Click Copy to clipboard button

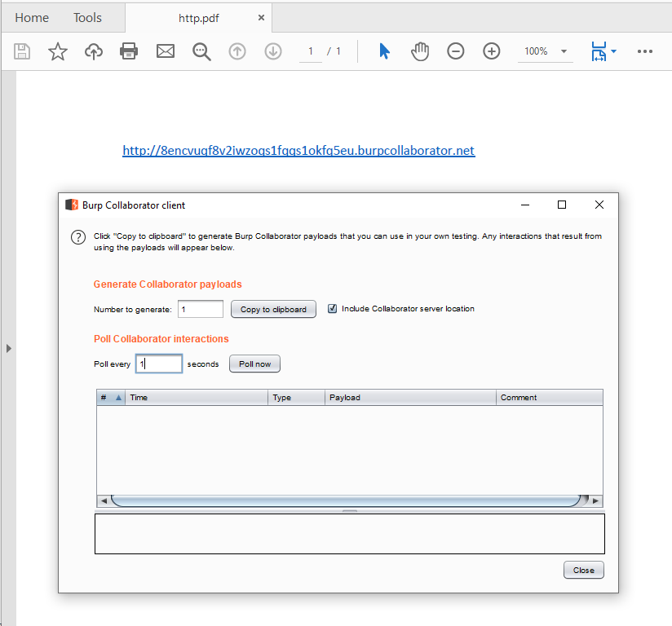pos(273,309)
